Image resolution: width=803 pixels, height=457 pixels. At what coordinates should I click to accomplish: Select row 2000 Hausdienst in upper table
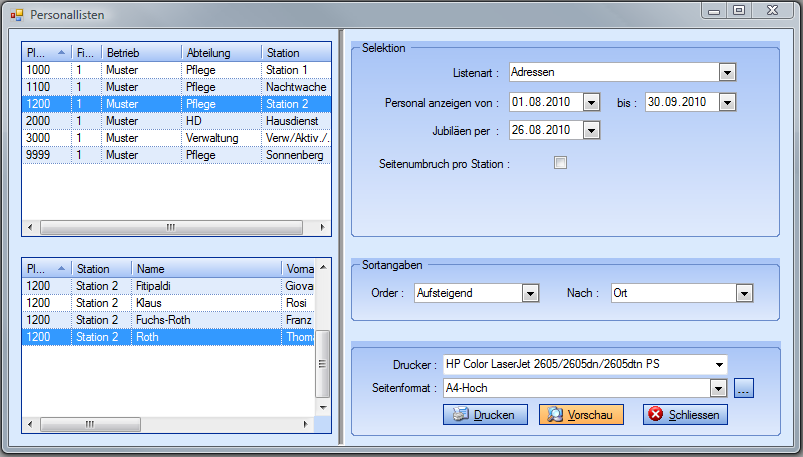(175, 120)
